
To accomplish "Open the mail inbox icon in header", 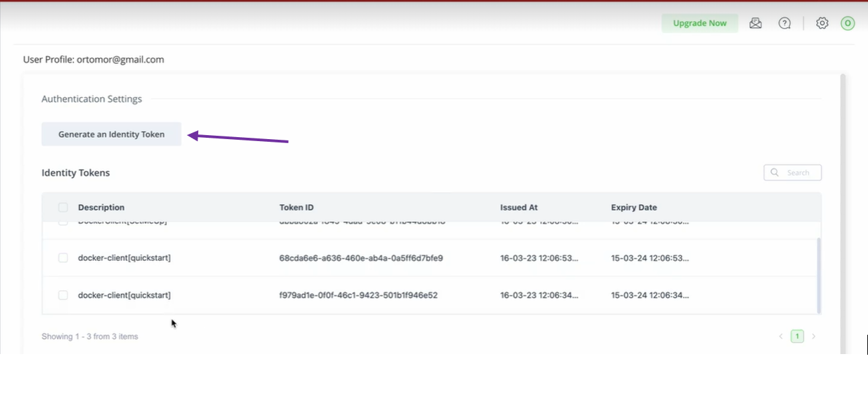I will (x=756, y=23).
